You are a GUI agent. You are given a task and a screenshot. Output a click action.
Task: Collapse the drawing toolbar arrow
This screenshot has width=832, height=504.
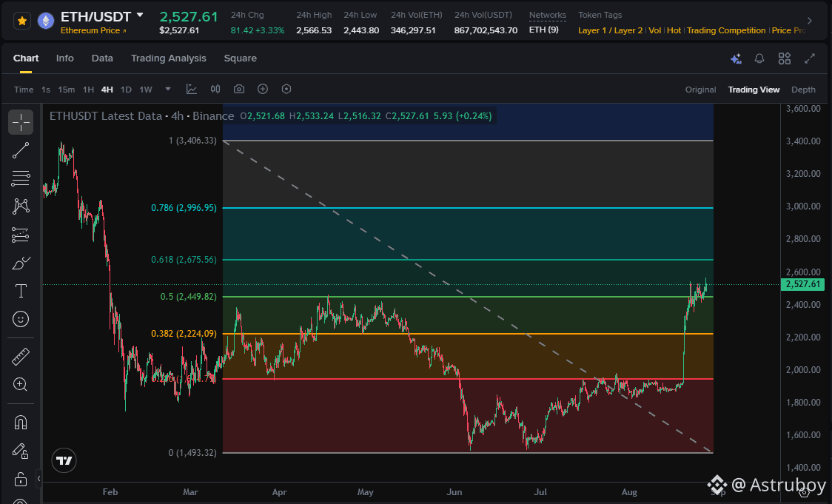coord(38,479)
